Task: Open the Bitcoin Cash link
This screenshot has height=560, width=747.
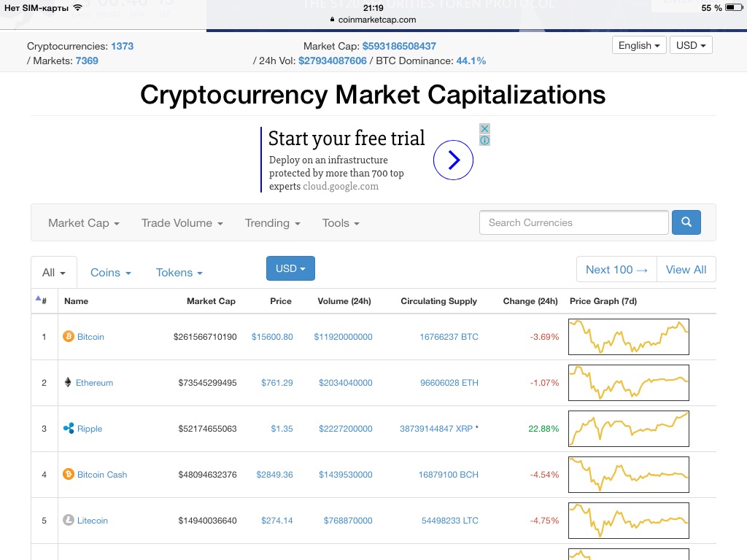Action: pyautogui.click(x=102, y=474)
